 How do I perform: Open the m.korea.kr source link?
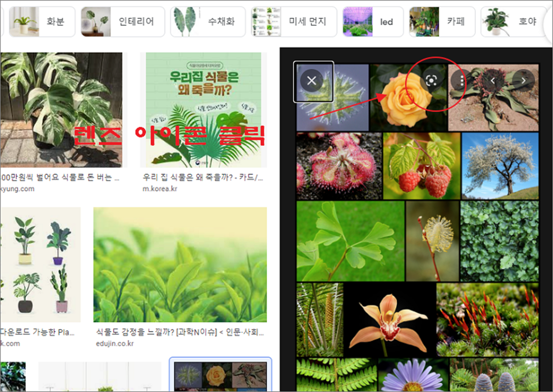(160, 189)
